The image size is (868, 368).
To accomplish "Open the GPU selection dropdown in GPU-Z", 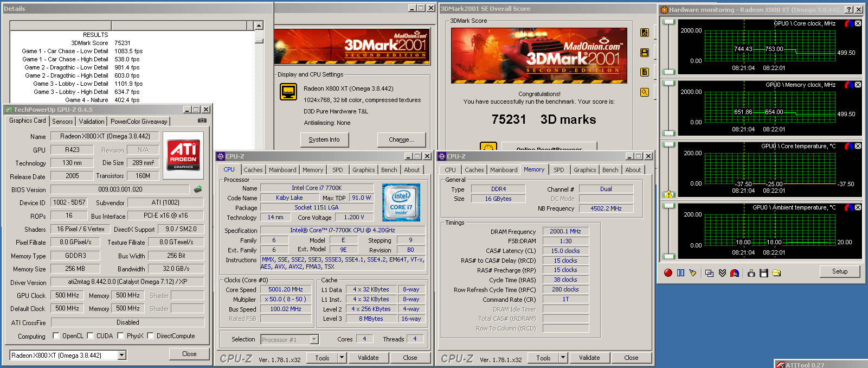I will click(x=122, y=355).
